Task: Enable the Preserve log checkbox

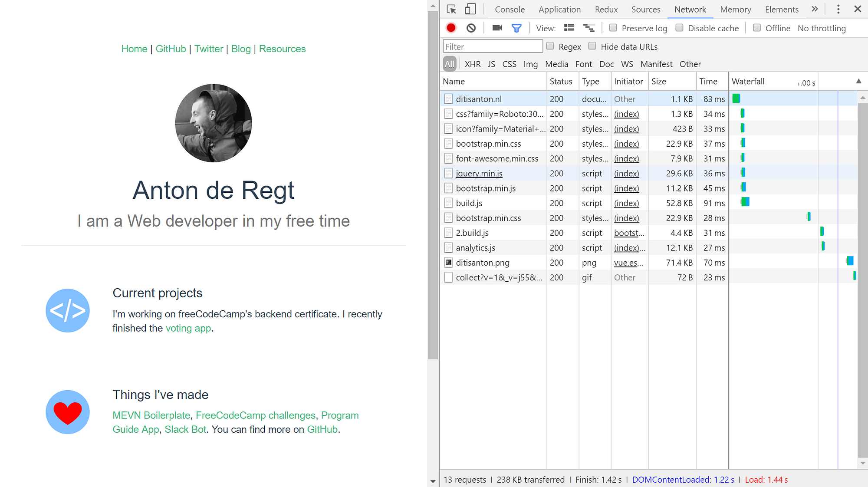Action: pos(613,28)
